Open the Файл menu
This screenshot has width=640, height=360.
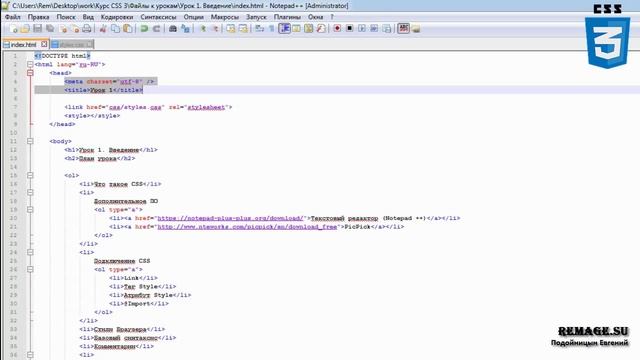(13, 17)
